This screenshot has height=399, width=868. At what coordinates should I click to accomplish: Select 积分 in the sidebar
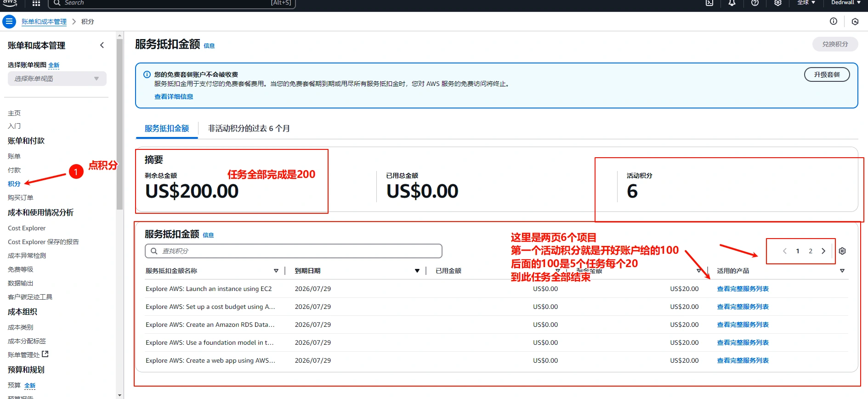click(x=14, y=184)
